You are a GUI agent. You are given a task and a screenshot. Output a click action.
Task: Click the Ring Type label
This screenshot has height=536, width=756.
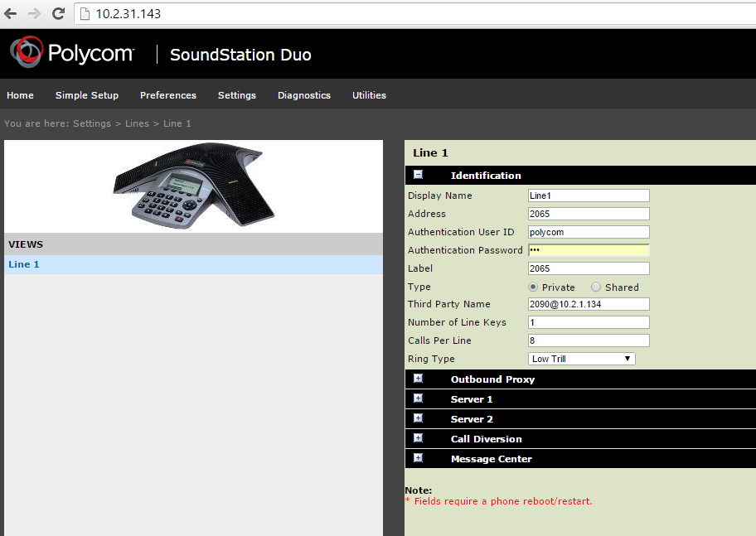tap(431, 359)
